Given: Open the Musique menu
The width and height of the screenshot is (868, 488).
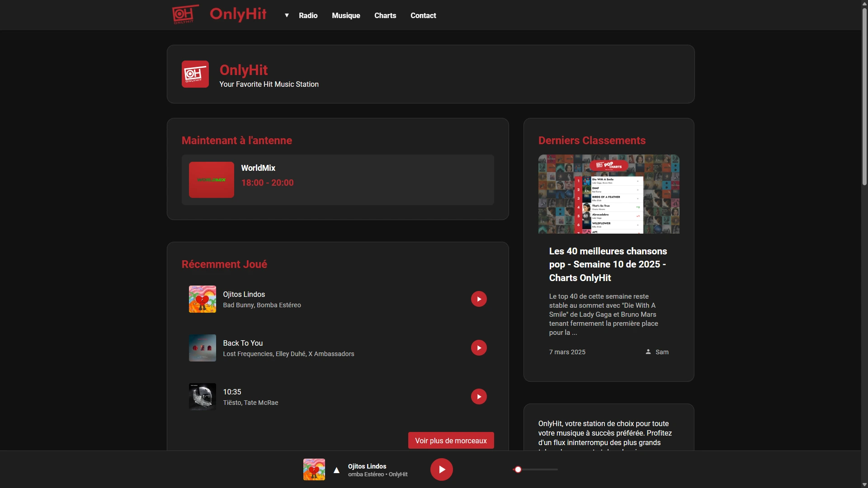Looking at the screenshot, I should [x=346, y=15].
